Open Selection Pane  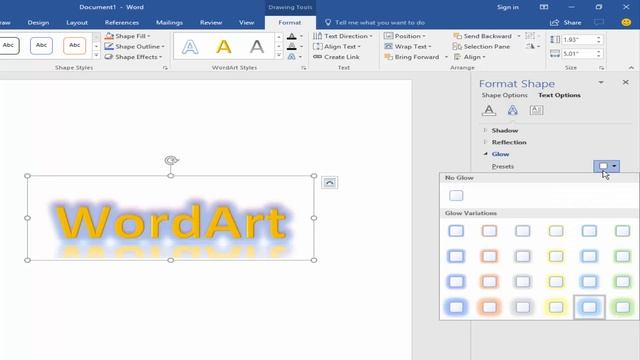click(x=481, y=47)
